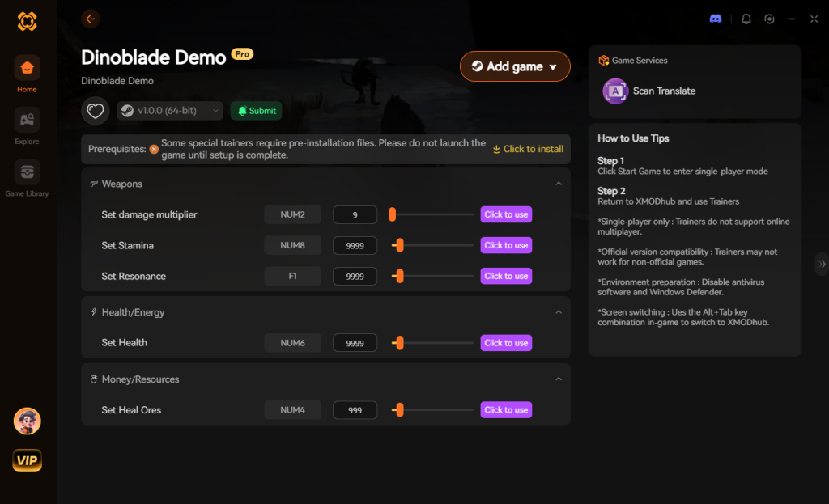This screenshot has height=504, width=829.
Task: Click the damage multiplier value field
Action: 355,214
